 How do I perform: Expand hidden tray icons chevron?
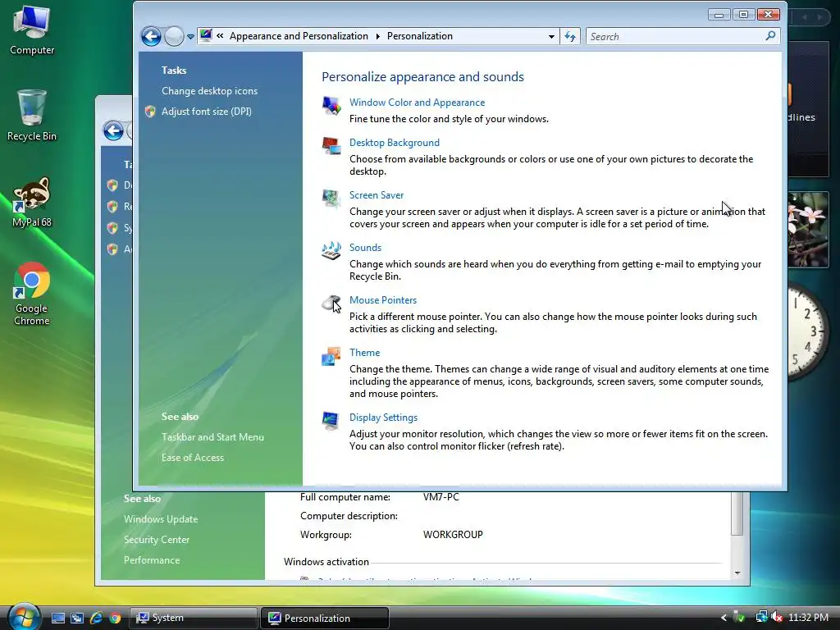click(x=724, y=618)
